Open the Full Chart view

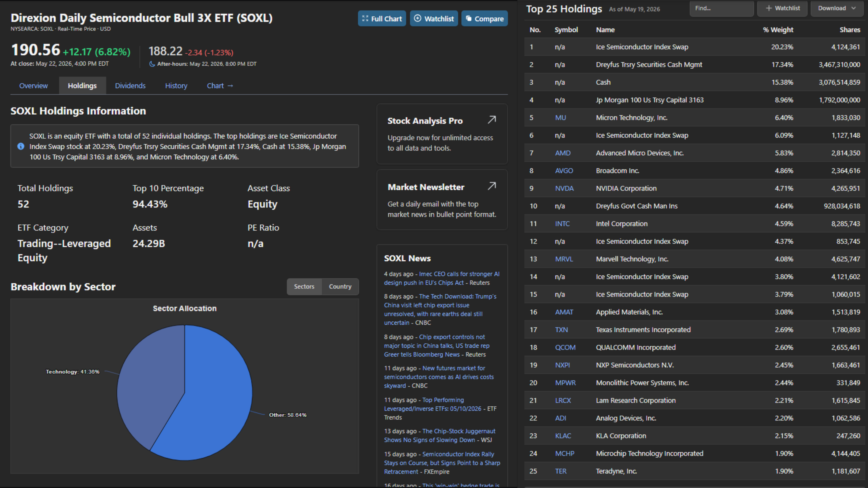pyautogui.click(x=382, y=18)
